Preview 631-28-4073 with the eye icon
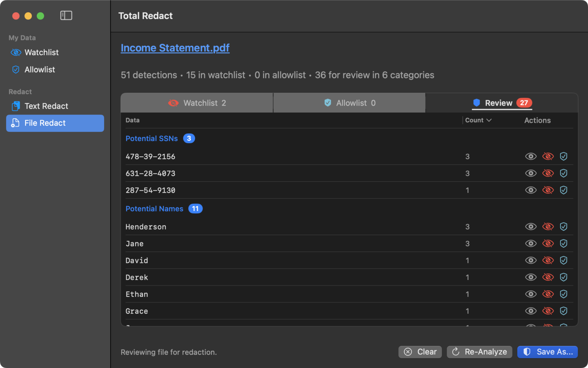This screenshot has width=588, height=368. tap(530, 173)
